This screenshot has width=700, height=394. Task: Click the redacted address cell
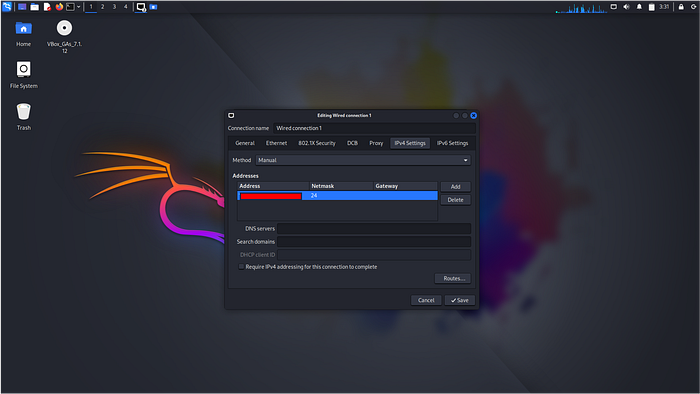(x=271, y=196)
